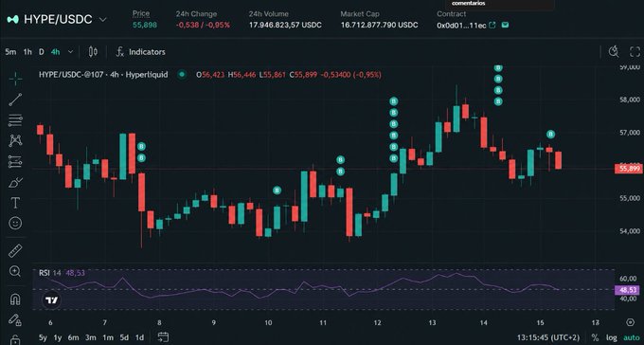Viewport: 644px width, 345px height.
Task: Select the brush drawing tool
Action: pos(15,182)
